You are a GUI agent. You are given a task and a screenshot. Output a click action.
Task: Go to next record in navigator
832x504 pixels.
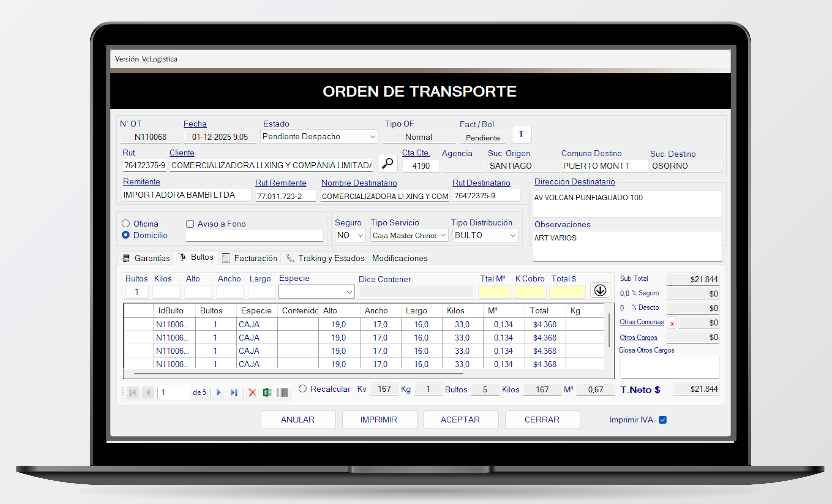[219, 392]
